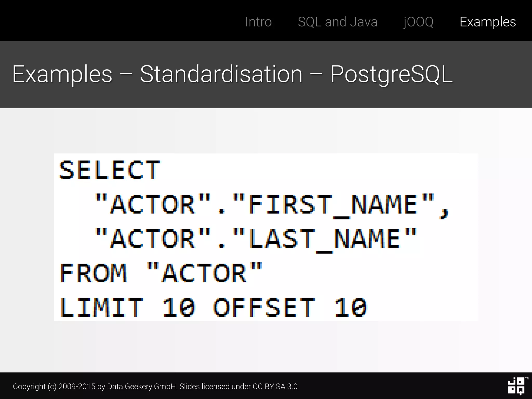The image size is (532, 399).
Task: Click the OFFSET keyword in code
Action: pyautogui.click(x=264, y=308)
